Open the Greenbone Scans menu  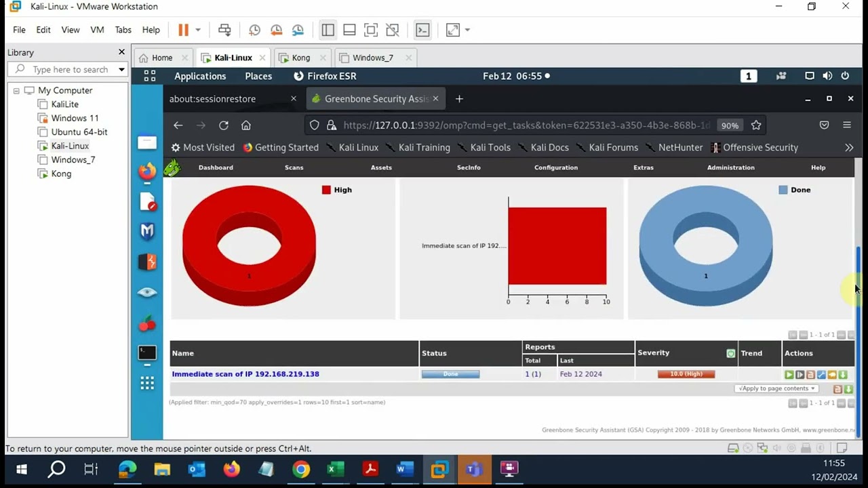coord(294,167)
